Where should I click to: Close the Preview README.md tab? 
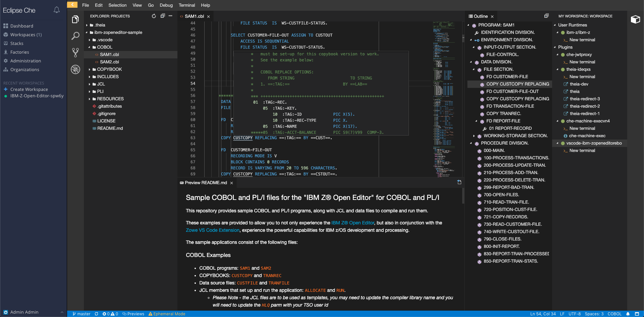[231, 183]
